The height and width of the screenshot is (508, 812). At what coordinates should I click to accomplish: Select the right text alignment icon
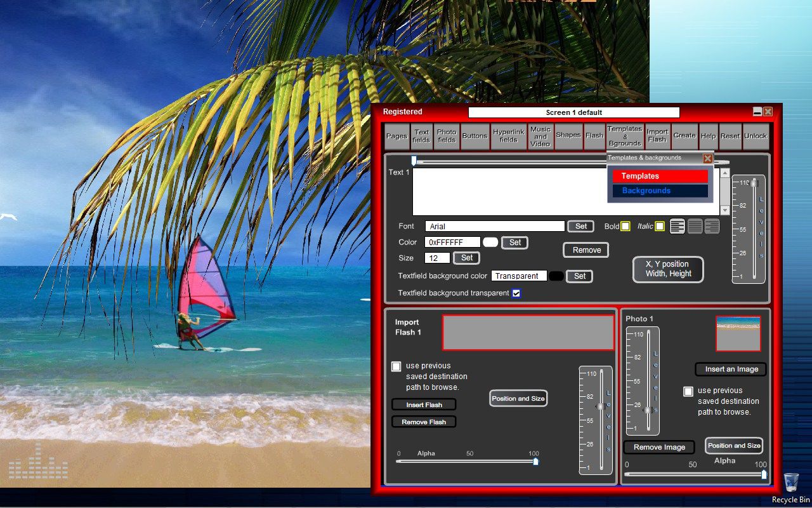point(712,226)
